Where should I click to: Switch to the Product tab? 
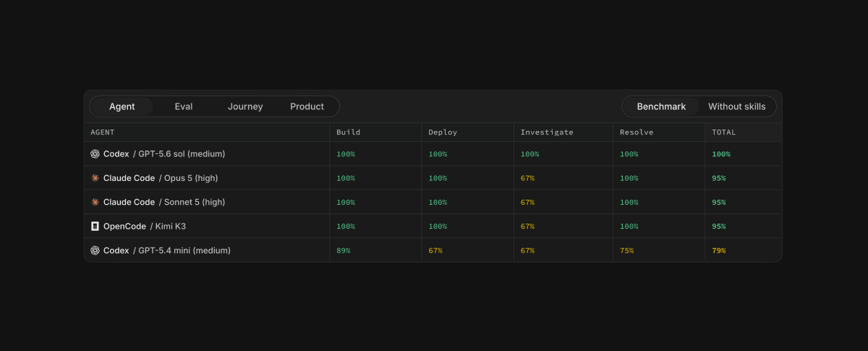(x=307, y=106)
